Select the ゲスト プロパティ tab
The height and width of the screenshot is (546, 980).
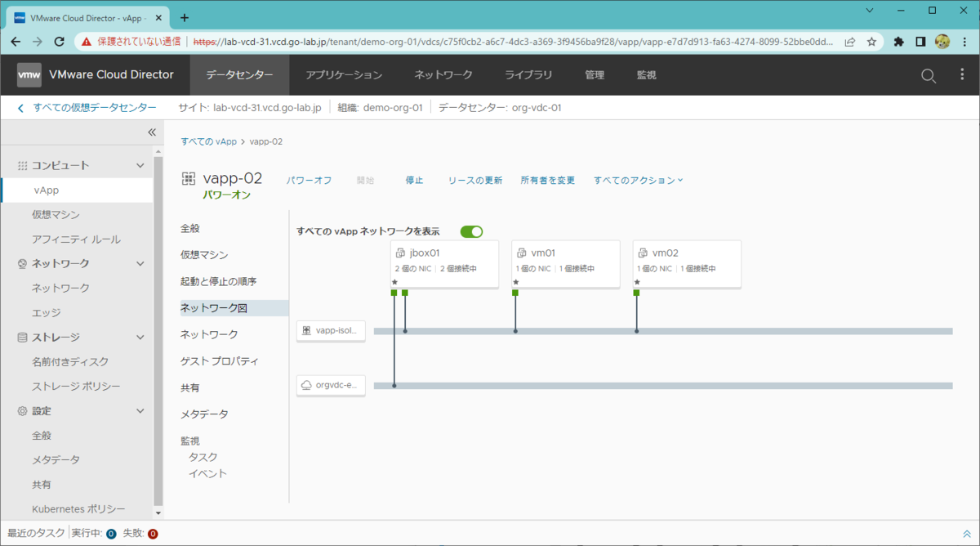(220, 360)
